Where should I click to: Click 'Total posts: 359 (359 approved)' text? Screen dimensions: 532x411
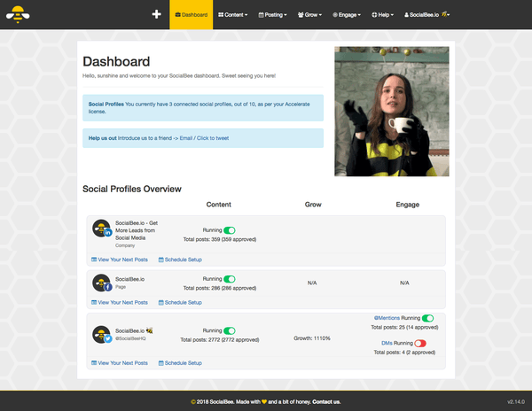220,239
